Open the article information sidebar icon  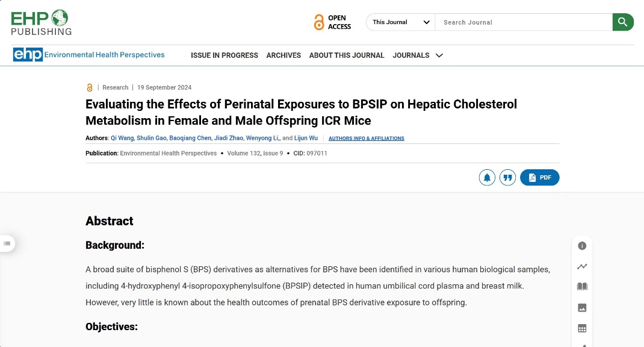[582, 246]
